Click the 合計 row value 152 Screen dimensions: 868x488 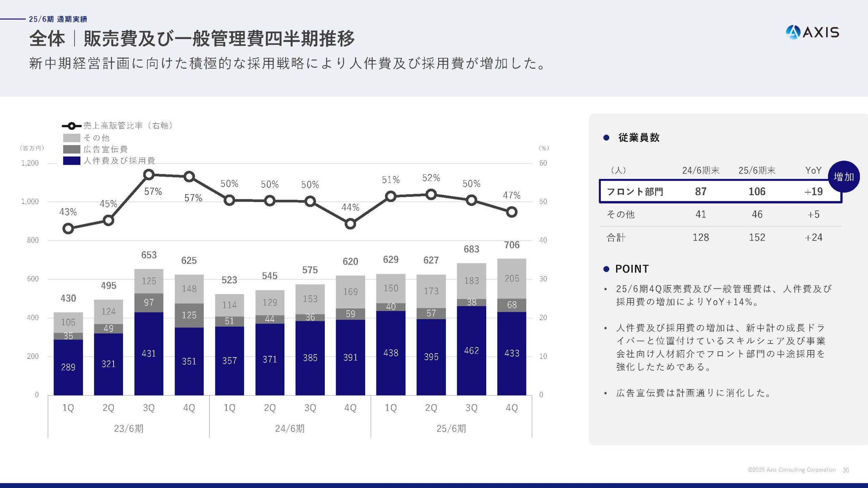click(x=757, y=237)
